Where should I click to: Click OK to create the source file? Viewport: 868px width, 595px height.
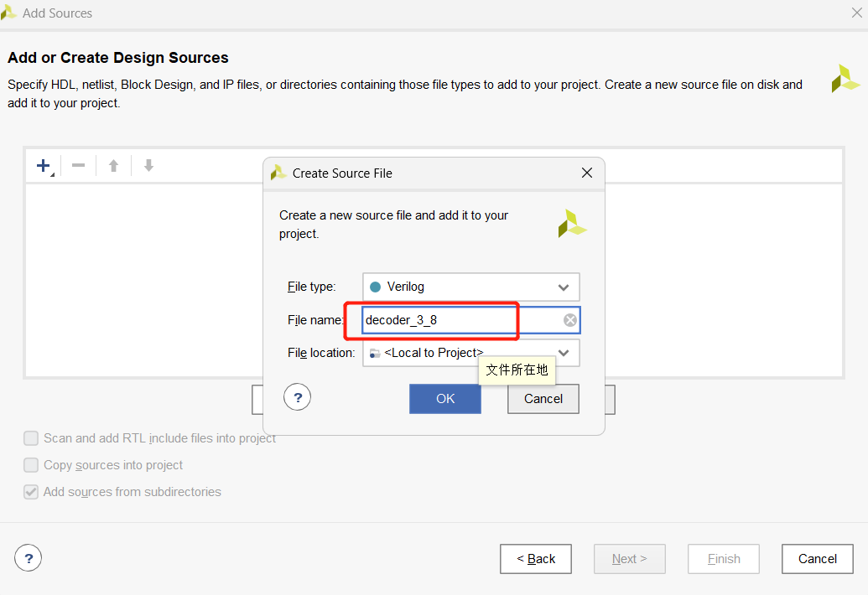(x=445, y=399)
